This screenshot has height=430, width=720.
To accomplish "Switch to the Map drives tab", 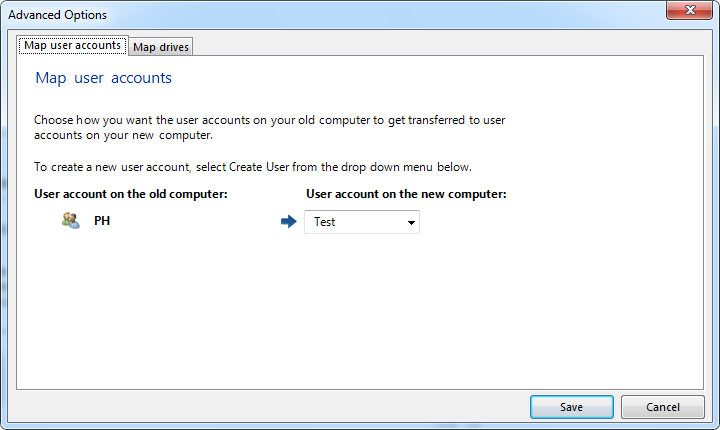I will point(161,47).
